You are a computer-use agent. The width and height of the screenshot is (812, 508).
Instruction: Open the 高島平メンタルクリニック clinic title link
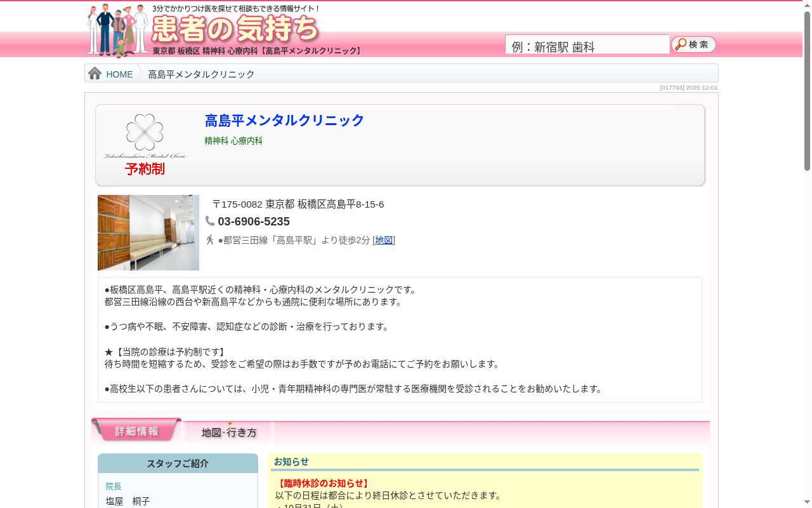coord(284,120)
